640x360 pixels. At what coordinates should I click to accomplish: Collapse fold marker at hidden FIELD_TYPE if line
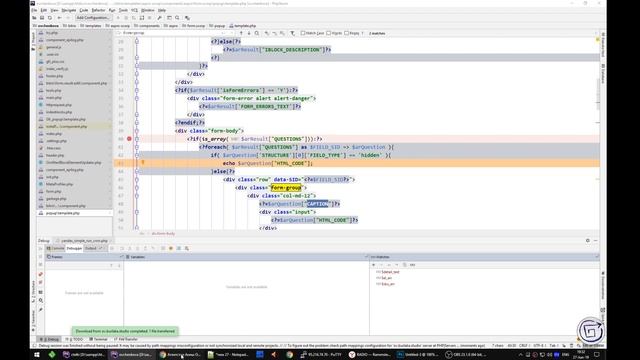tap(137, 155)
